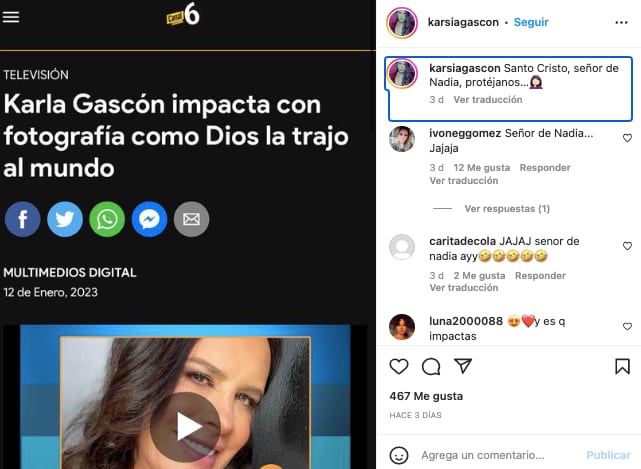Reply to ivoneggomez's comment
The width and height of the screenshot is (641, 469).
click(x=545, y=168)
